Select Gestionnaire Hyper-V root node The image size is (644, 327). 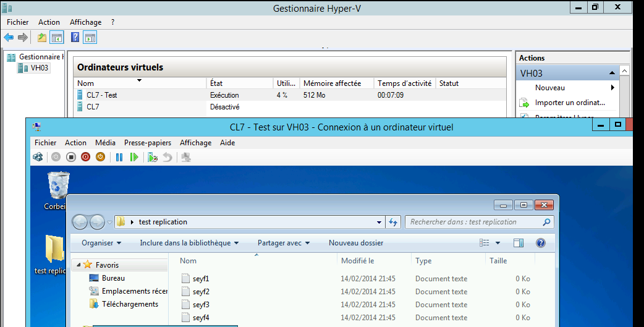(x=35, y=57)
